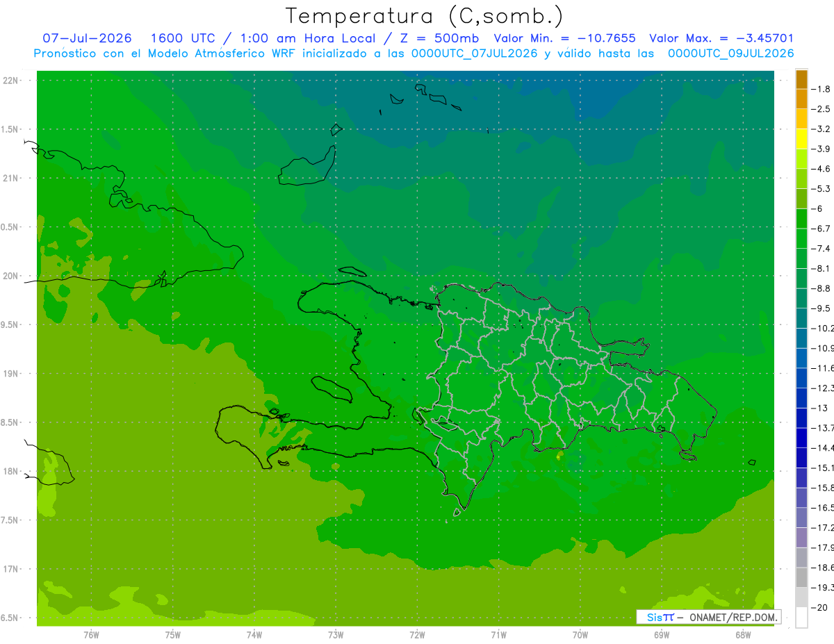Pick the blue swatch between -12.3 and -13
The width and height of the screenshot is (834, 644).
point(801,399)
